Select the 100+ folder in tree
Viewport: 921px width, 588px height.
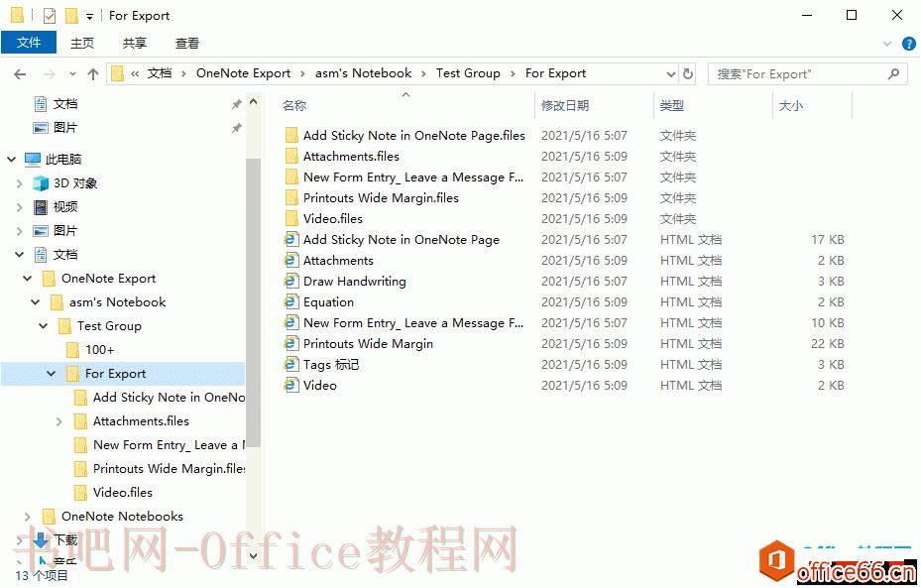[99, 350]
